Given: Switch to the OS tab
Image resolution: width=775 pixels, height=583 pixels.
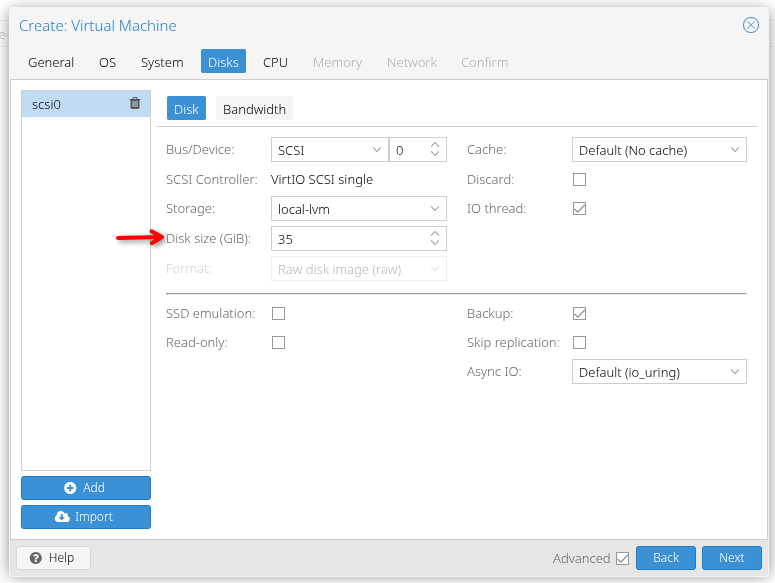Looking at the screenshot, I should pos(107,62).
